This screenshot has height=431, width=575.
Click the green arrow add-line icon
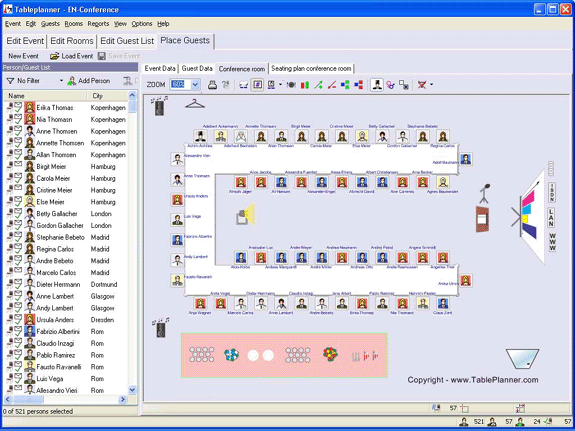click(318, 85)
